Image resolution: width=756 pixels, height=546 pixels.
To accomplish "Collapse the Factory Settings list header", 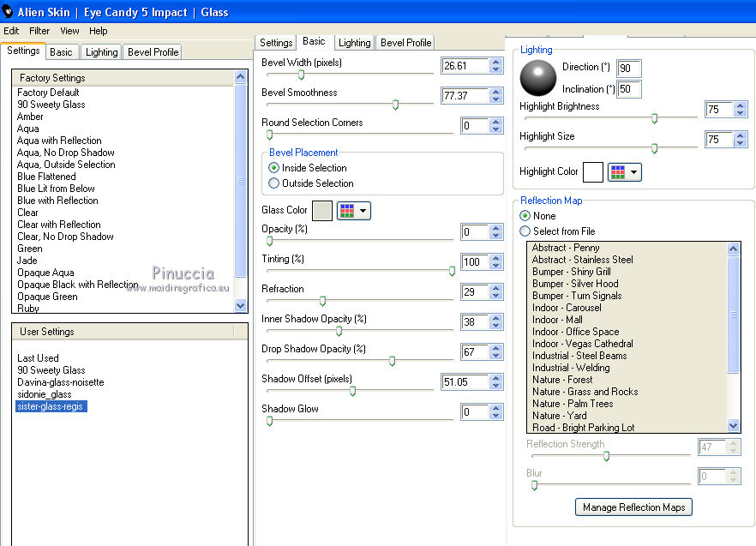I will pyautogui.click(x=123, y=78).
